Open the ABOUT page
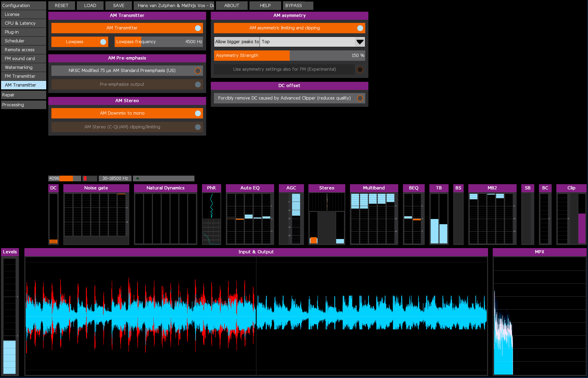The height and width of the screenshot is (378, 588). (232, 6)
